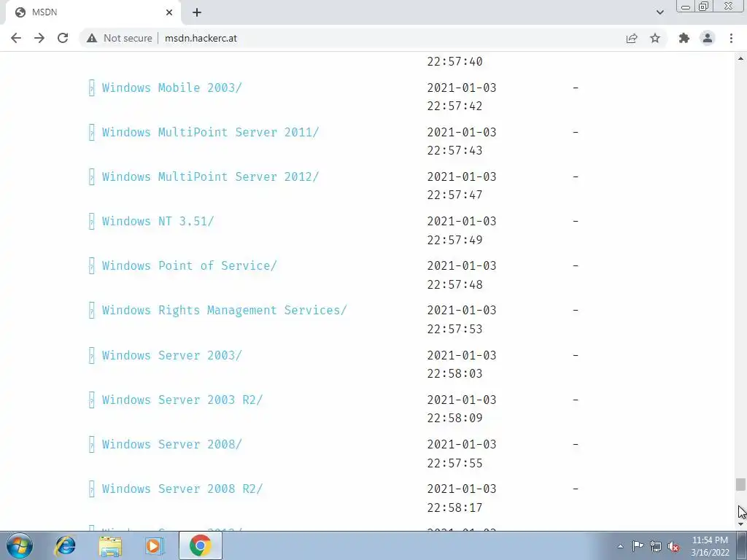Open Windows Server 2003 R2/ link
747x560 pixels.
pyautogui.click(x=182, y=400)
